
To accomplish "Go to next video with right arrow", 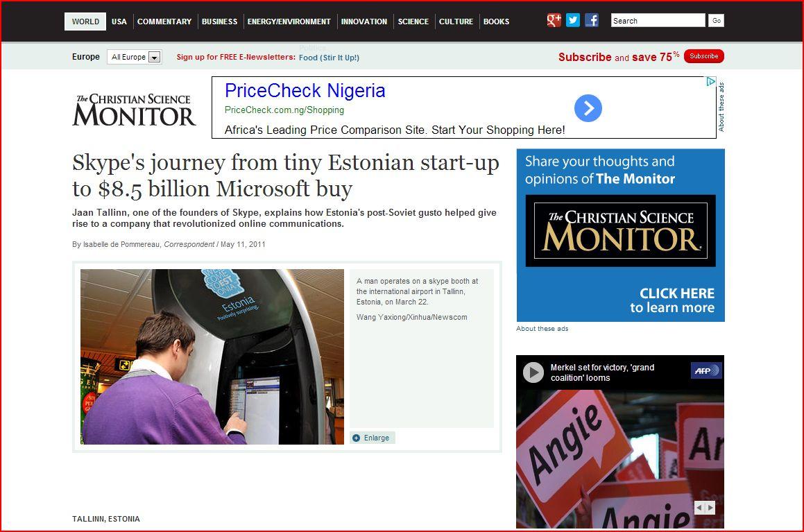I will click(710, 508).
